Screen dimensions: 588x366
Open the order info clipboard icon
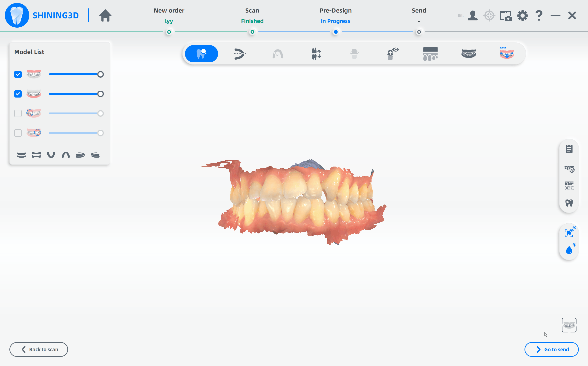click(x=569, y=149)
